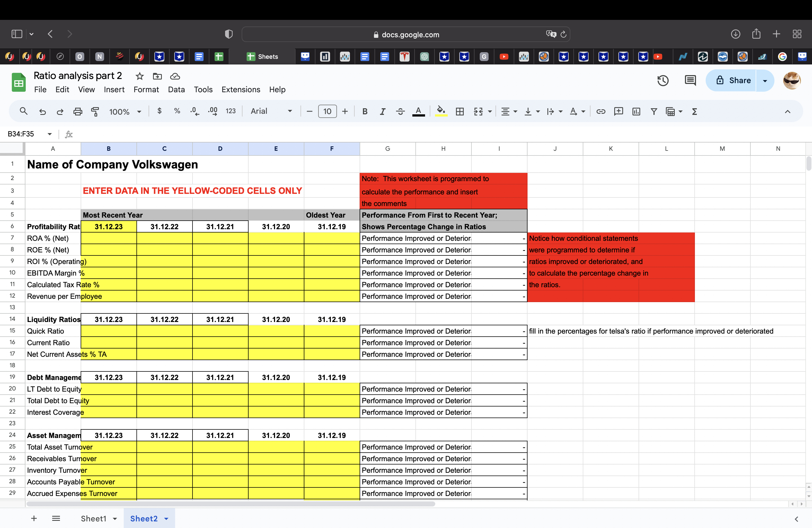This screenshot has height=528, width=812.
Task: Open the text color picker
Action: click(x=419, y=111)
